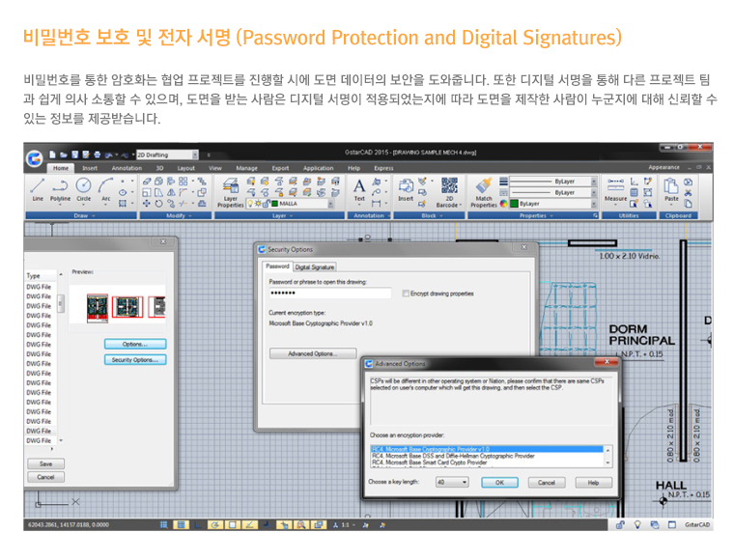Select the Line drawing tool
Image resolution: width=734 pixels, height=560 pixels.
pyautogui.click(x=38, y=188)
